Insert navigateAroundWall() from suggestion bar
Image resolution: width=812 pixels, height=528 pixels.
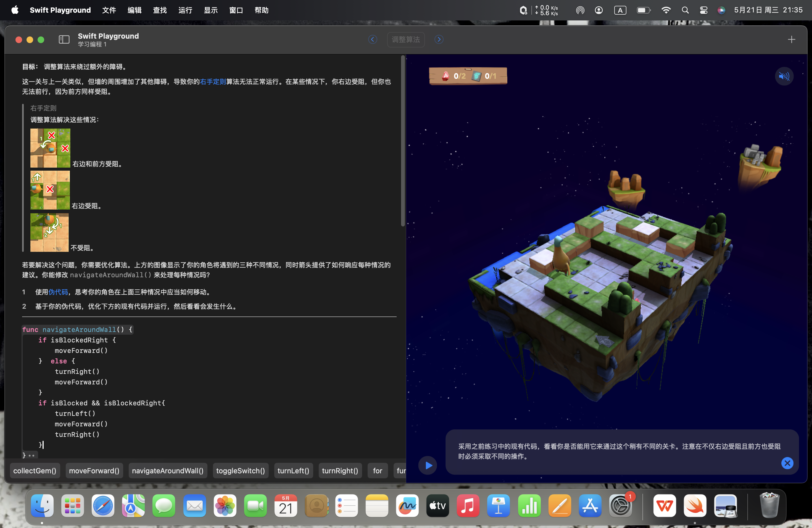click(168, 471)
